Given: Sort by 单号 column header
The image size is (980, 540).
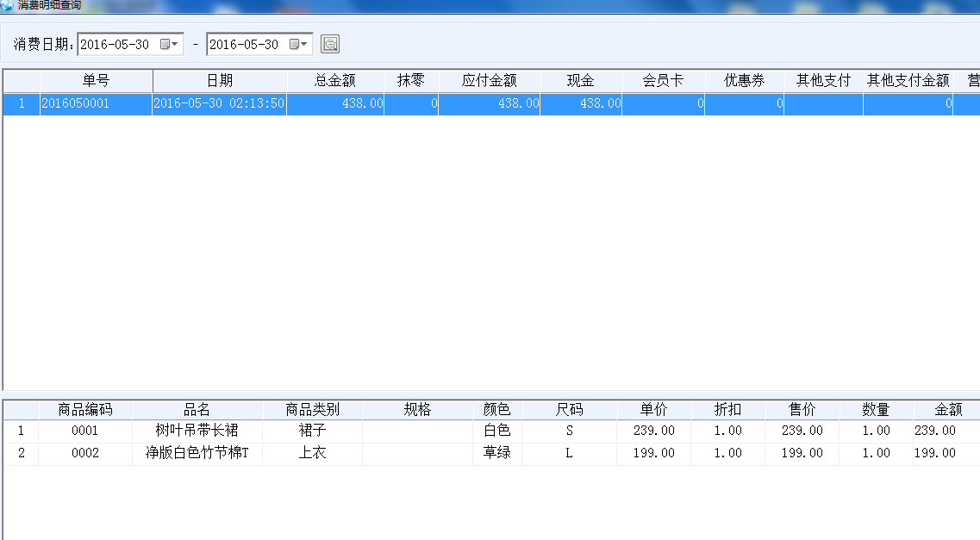Looking at the screenshot, I should click(x=96, y=80).
